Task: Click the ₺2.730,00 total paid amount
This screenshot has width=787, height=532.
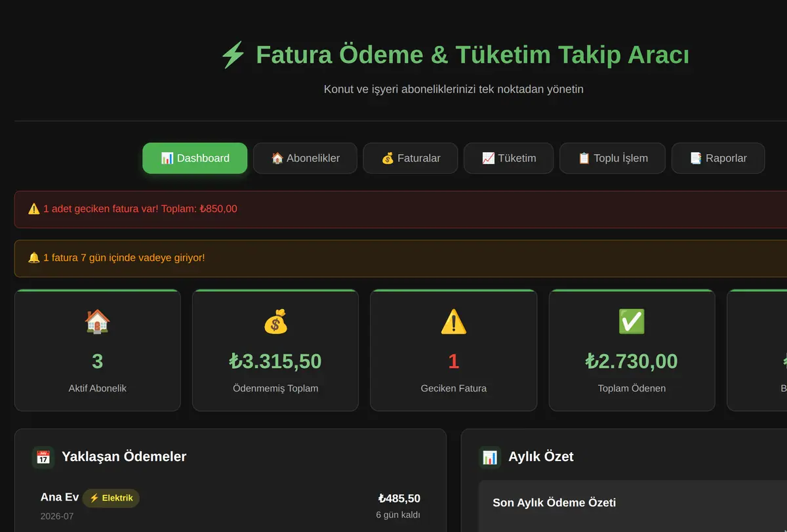Action: point(632,361)
